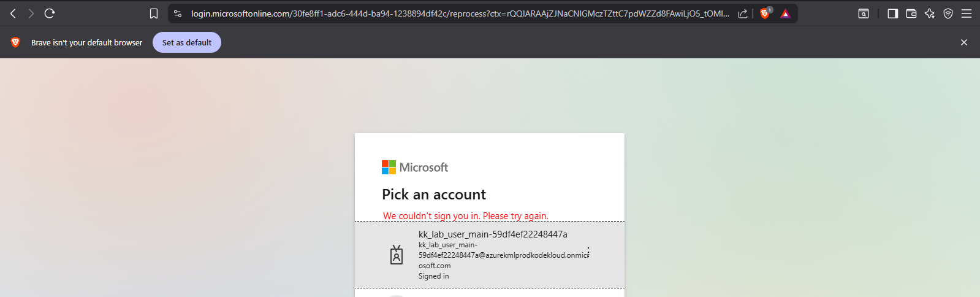Open Brave VPN shield icon

[x=948, y=13]
